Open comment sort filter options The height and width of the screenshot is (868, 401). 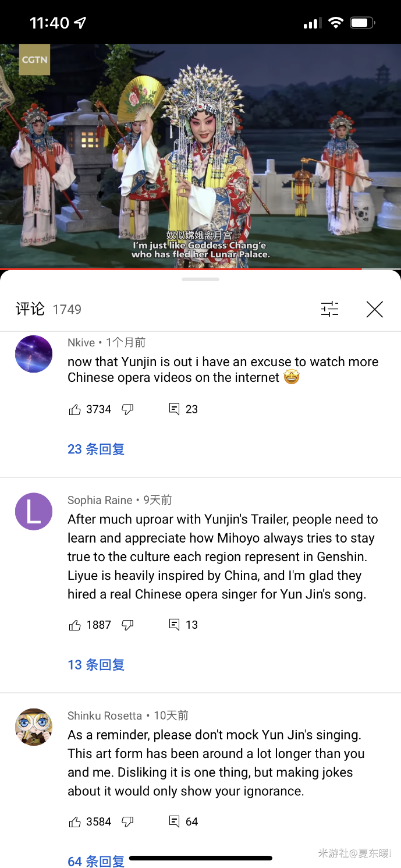click(x=329, y=309)
